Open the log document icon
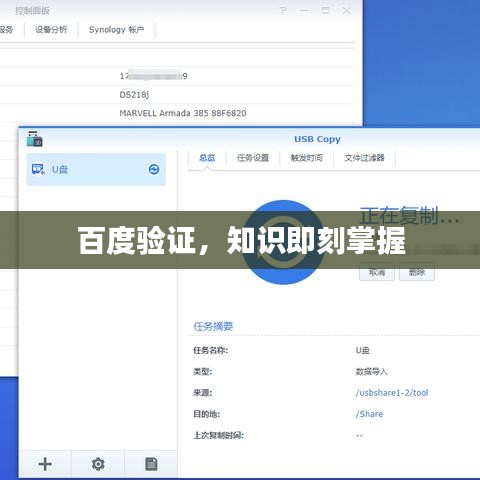Screen dimensions: 480x480 [151, 464]
